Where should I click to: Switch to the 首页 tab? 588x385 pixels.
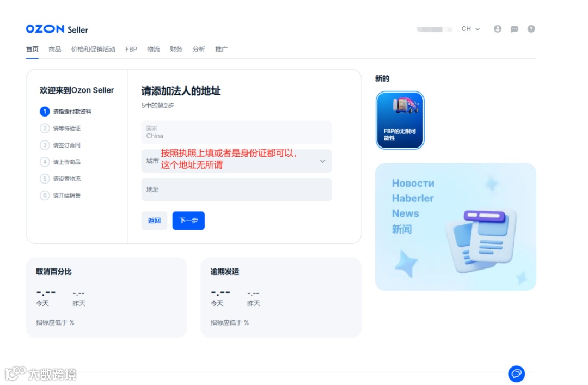point(32,49)
